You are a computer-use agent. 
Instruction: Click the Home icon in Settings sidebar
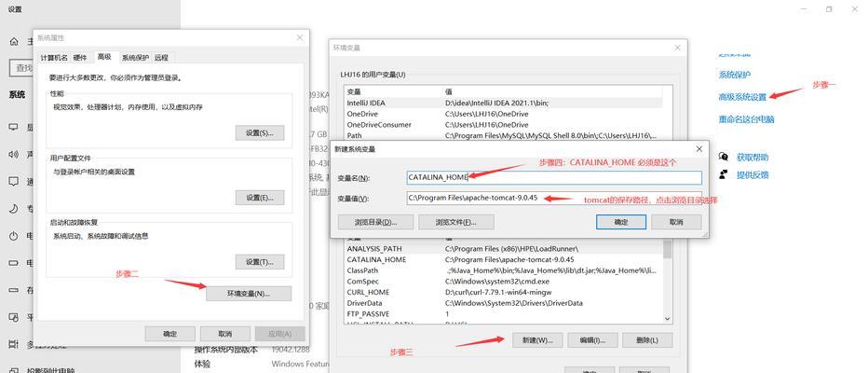coord(14,41)
